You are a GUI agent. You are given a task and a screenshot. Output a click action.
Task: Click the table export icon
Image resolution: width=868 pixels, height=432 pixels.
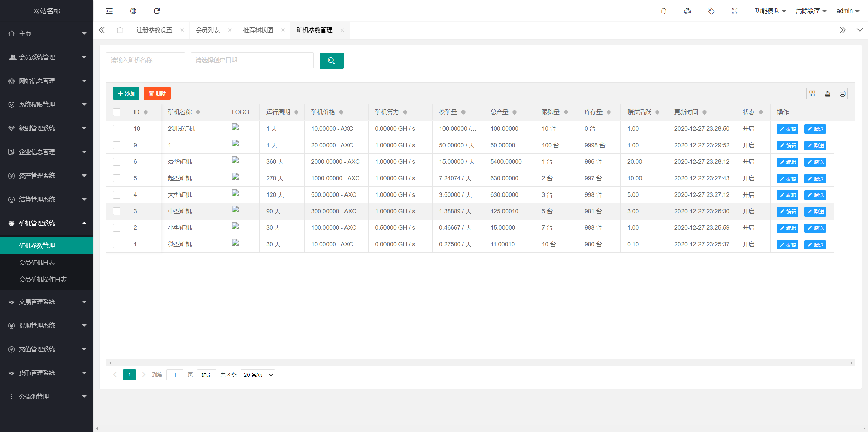pos(827,94)
